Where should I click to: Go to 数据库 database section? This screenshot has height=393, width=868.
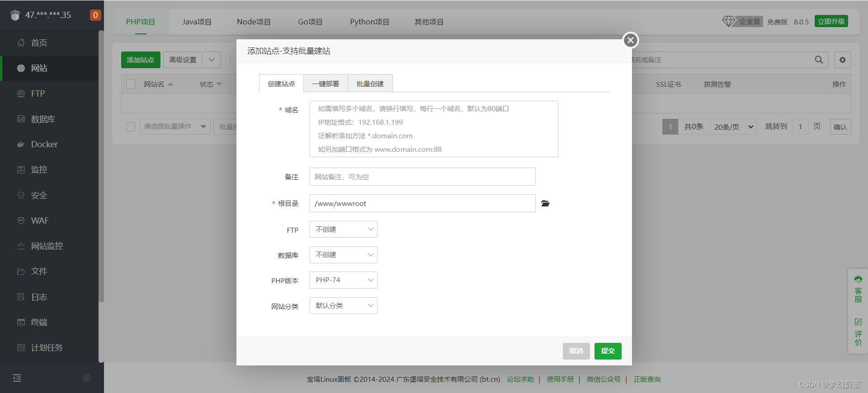49,119
